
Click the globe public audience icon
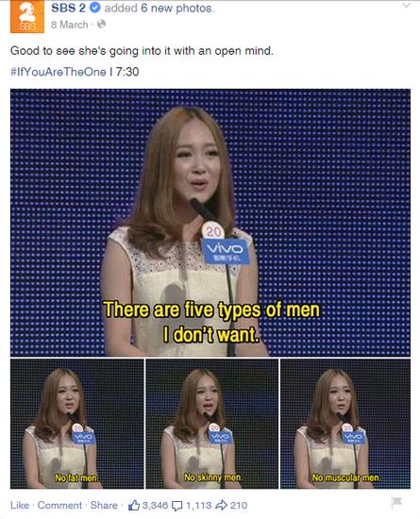click(x=101, y=25)
